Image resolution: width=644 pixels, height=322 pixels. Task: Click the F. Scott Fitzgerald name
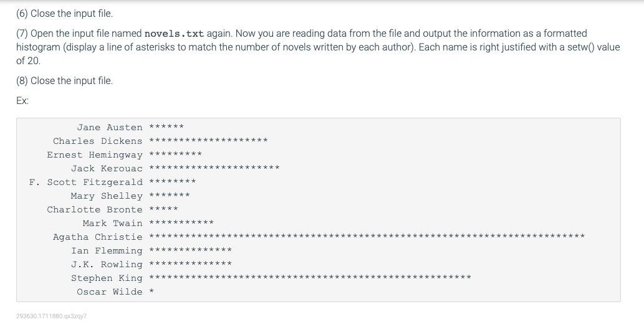86,182
